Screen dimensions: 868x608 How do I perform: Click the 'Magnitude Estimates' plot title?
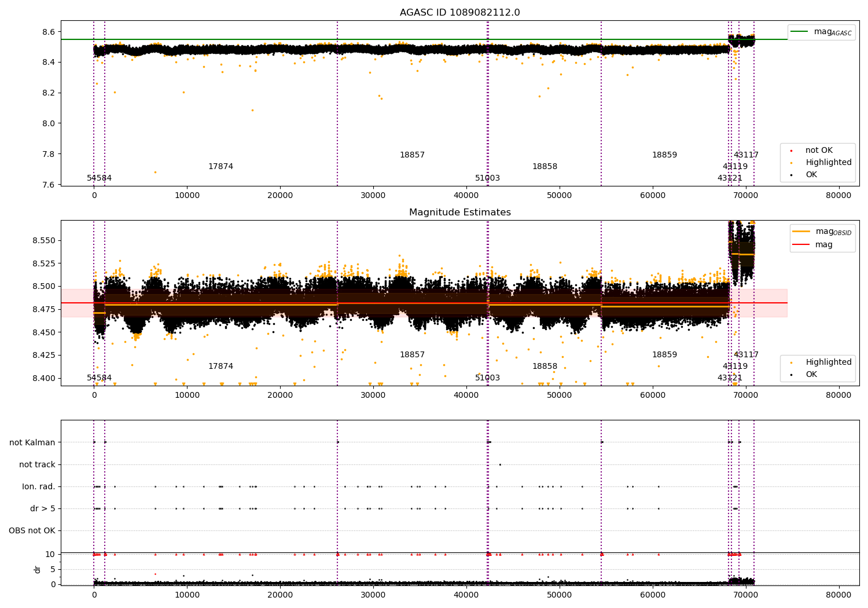(459, 213)
